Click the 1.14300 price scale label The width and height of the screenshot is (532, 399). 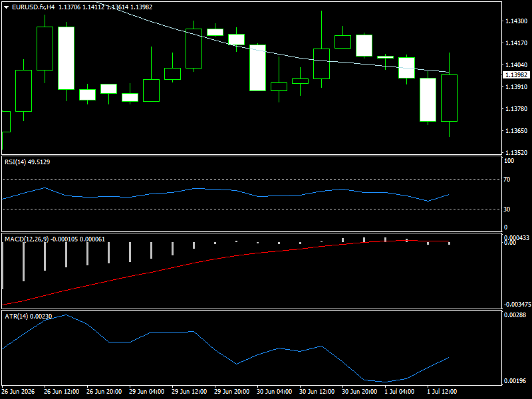click(x=517, y=21)
